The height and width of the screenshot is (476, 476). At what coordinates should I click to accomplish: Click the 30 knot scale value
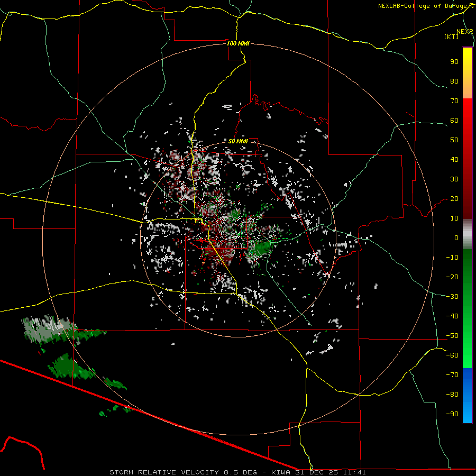pyautogui.click(x=454, y=179)
